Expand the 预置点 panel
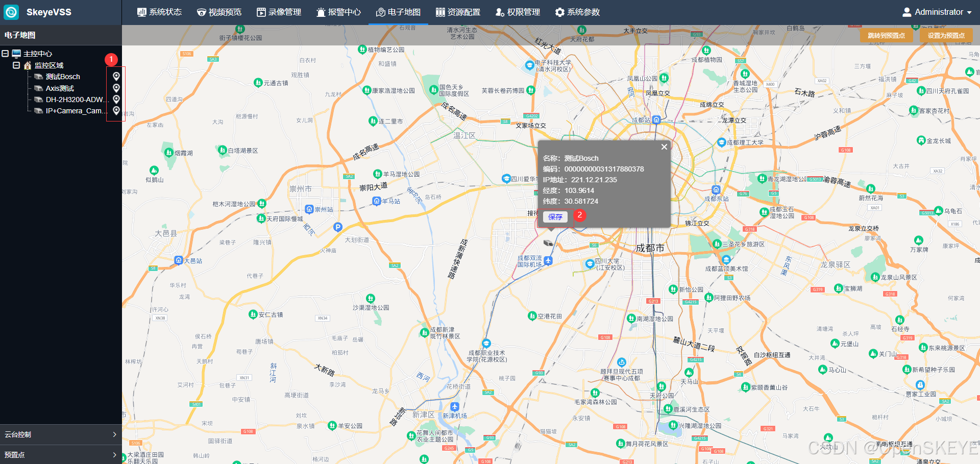 61,454
